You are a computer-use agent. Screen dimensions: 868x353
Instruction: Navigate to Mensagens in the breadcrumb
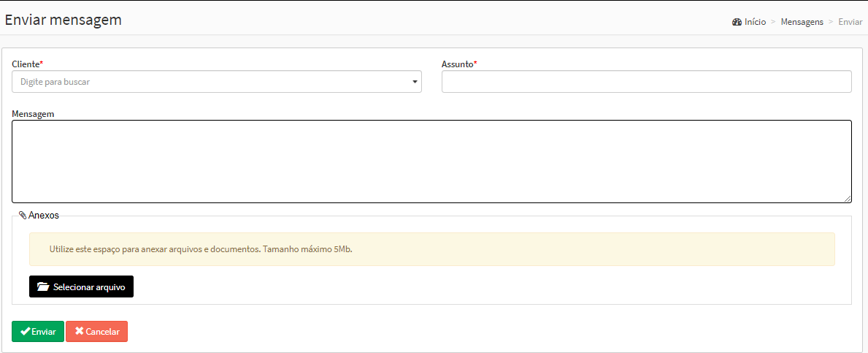(802, 22)
